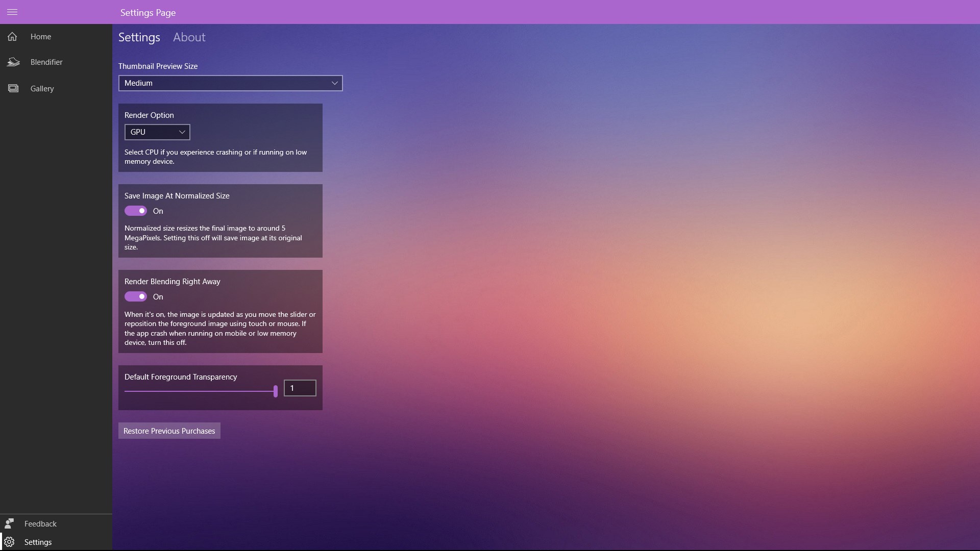This screenshot has height=551, width=980.
Task: Click the Home house icon
Action: click(x=12, y=37)
